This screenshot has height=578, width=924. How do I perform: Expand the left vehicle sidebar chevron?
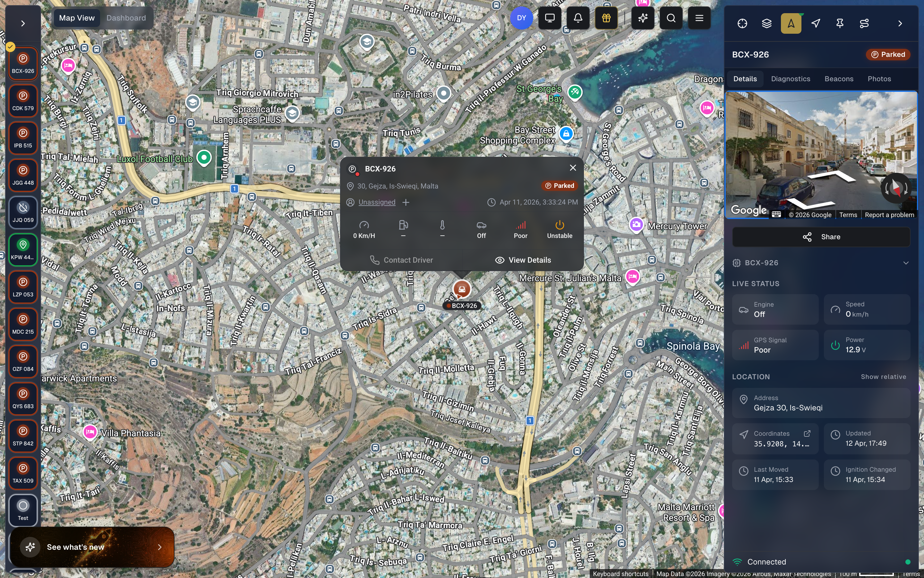point(23,24)
